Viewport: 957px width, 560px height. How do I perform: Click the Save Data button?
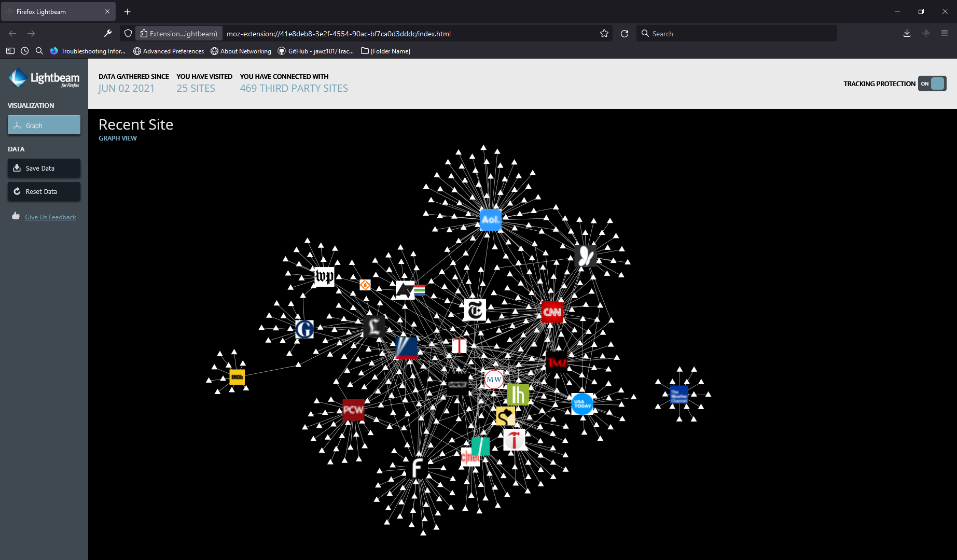coord(44,169)
